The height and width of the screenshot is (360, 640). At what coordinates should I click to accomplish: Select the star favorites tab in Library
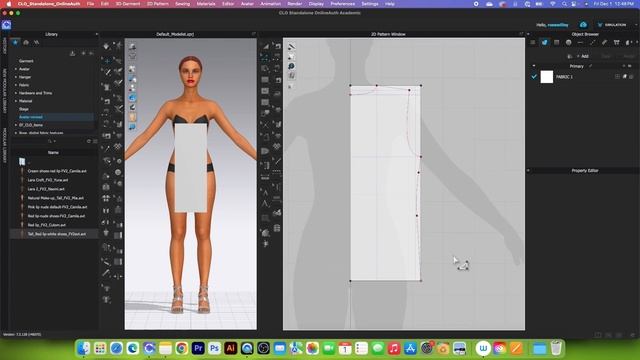click(16, 42)
